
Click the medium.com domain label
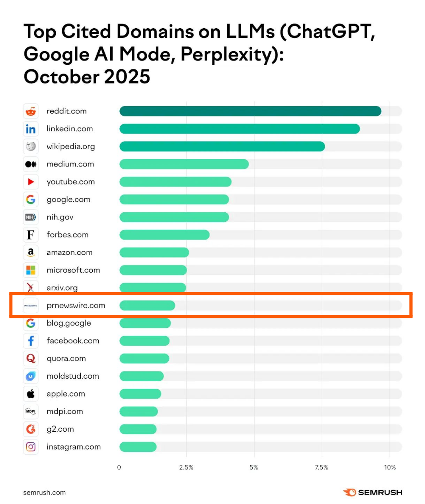click(70, 164)
